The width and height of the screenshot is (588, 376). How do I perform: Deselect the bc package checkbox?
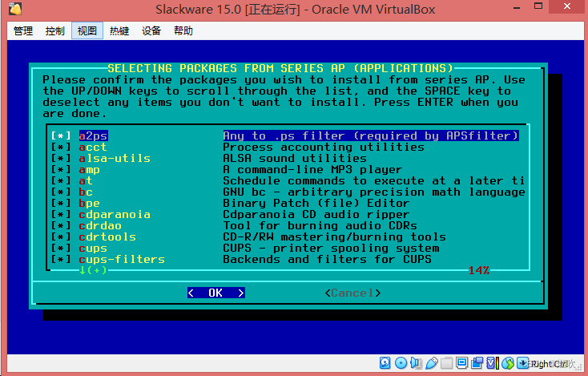61,192
